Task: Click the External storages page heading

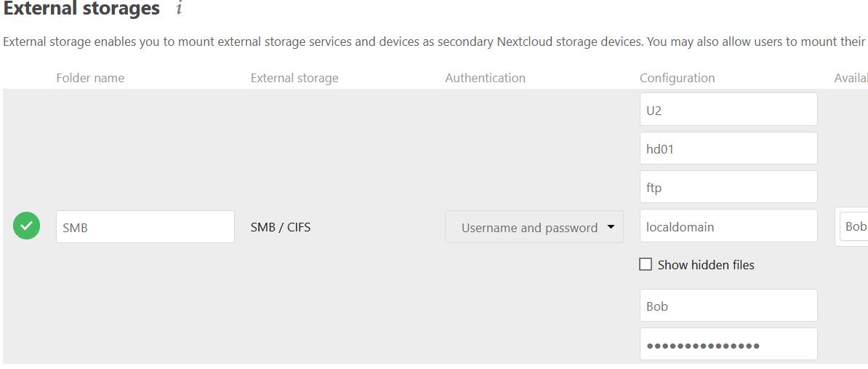Action: click(81, 9)
